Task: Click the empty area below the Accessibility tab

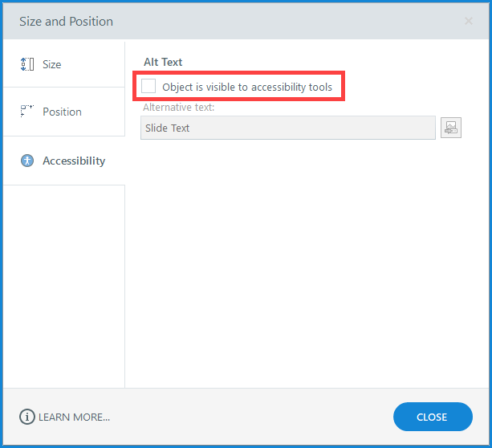Action: tap(63, 281)
